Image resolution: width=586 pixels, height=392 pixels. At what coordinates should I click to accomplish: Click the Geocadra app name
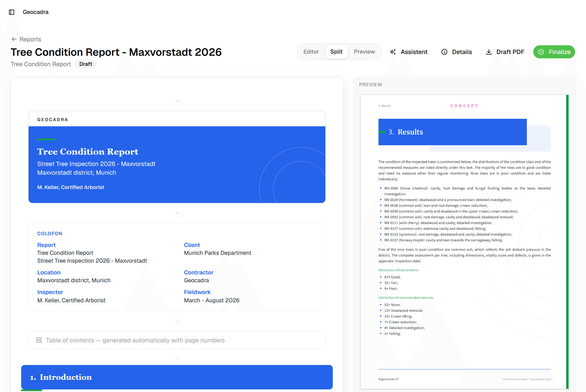tap(36, 12)
